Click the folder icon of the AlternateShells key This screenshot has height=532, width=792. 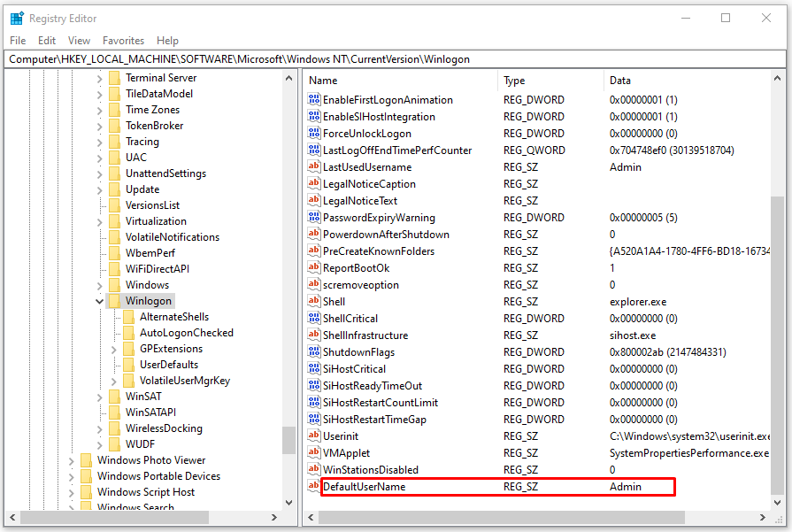click(129, 317)
